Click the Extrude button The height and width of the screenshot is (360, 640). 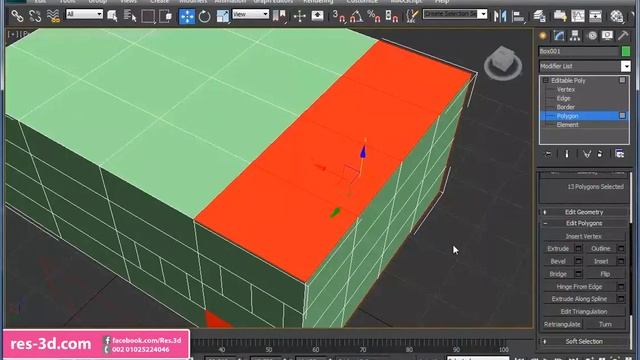tap(558, 249)
